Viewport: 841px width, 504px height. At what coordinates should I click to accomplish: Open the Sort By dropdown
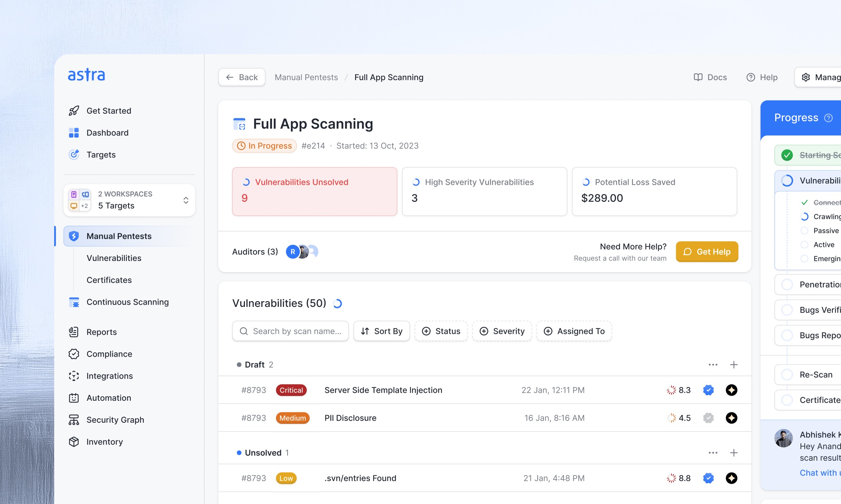pos(381,331)
